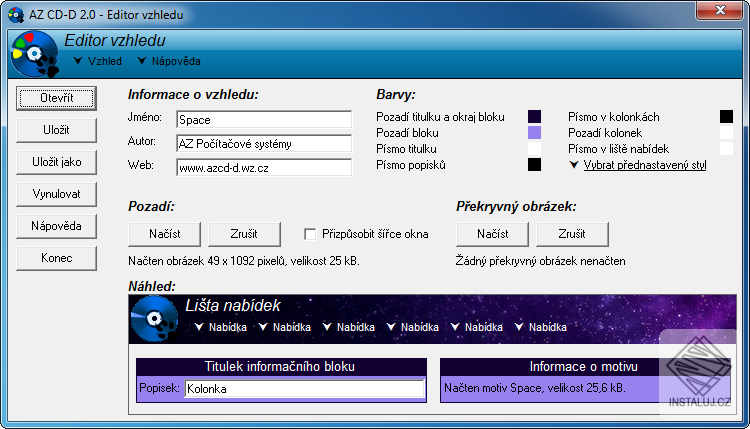Expand the fourth Nabídka preview menu
Screen dimensions: 750x429
click(413, 327)
